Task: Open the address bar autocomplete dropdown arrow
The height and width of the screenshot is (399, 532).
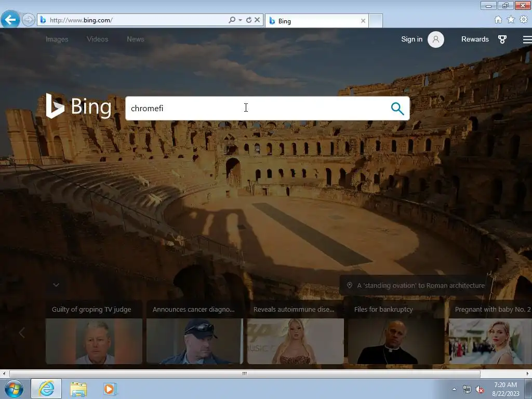Action: point(240,20)
